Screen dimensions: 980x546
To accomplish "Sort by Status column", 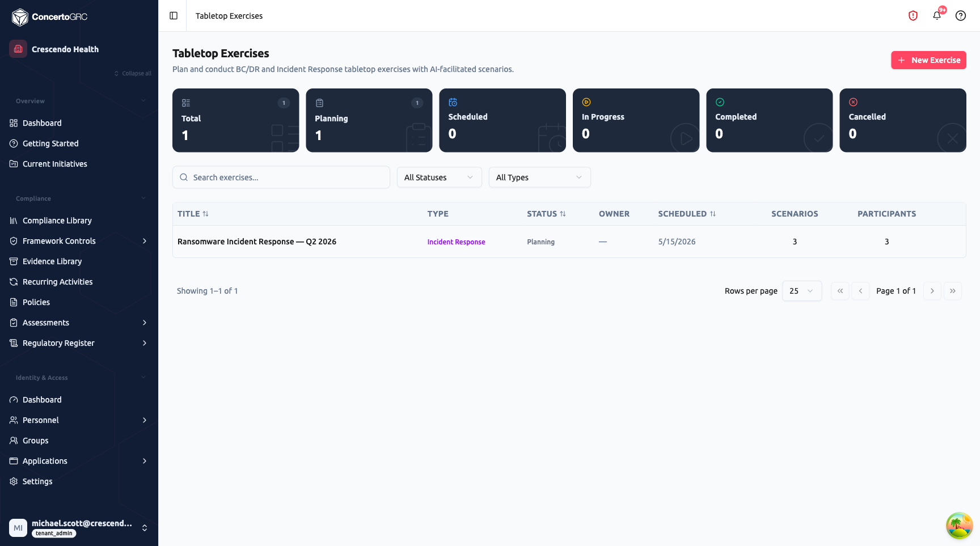I will click(546, 214).
